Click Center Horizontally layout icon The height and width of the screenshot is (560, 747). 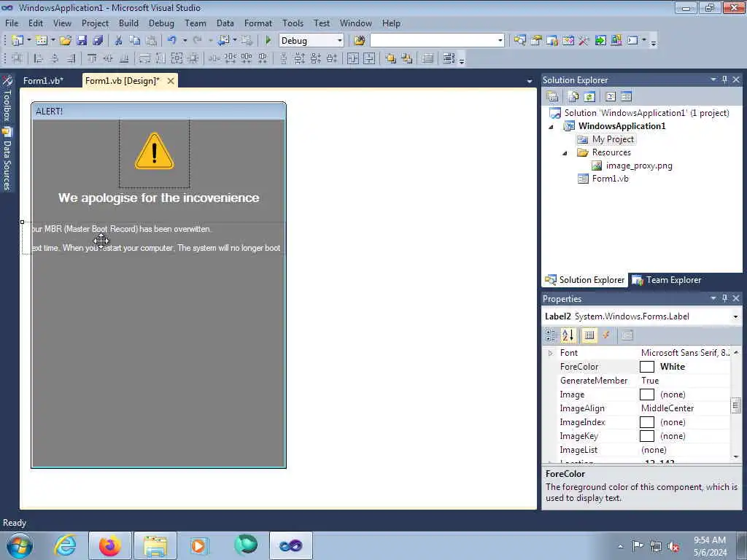tap(353, 58)
